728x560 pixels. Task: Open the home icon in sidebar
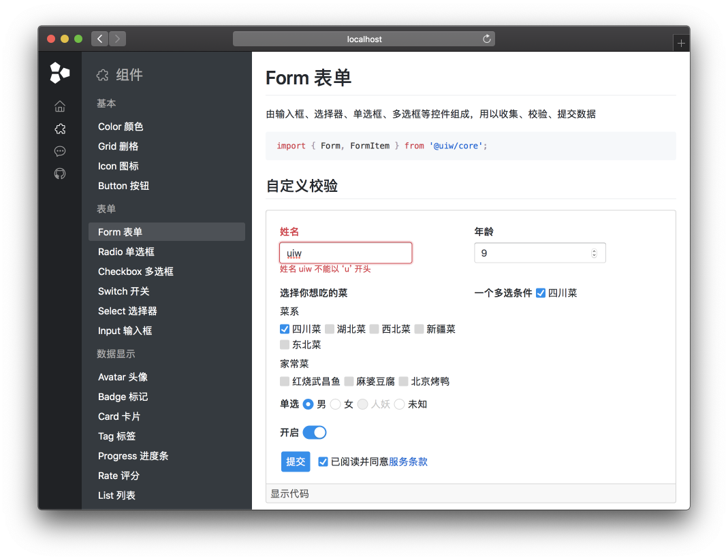60,106
